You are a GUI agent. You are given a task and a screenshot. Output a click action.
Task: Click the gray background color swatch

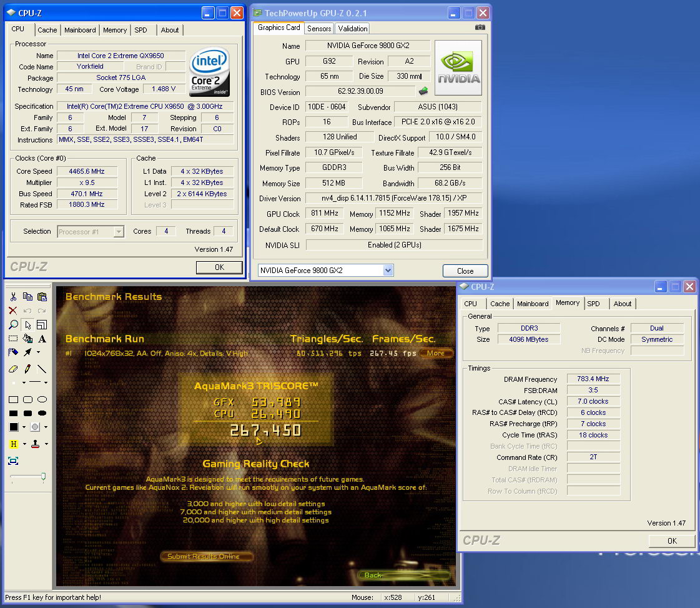[35, 427]
